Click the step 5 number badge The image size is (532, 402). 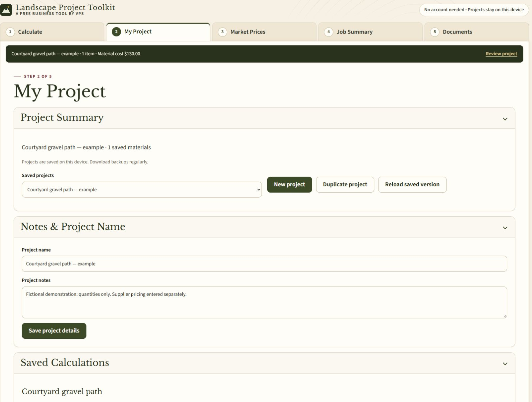point(435,32)
